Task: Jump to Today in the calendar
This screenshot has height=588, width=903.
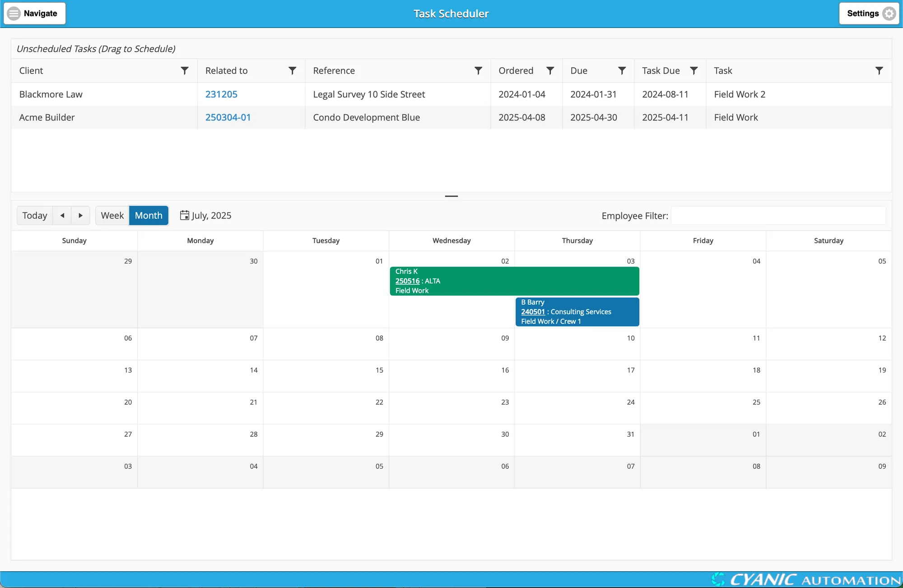Action: tap(35, 215)
